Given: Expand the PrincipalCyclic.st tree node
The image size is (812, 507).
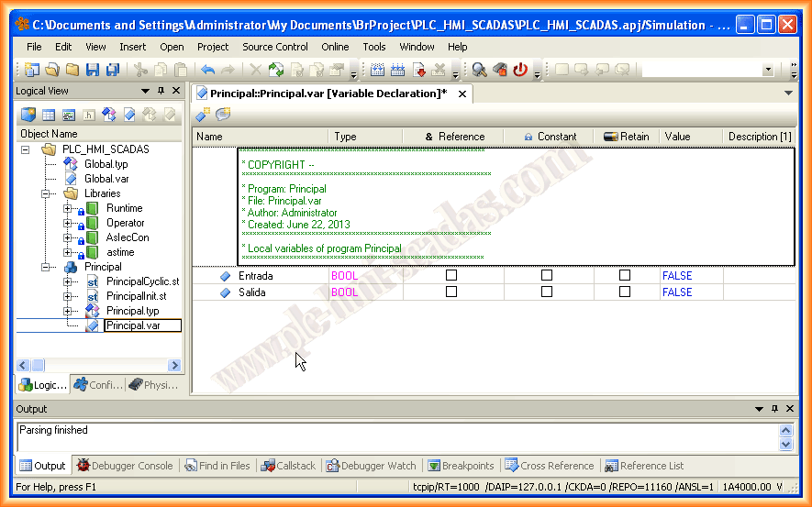Looking at the screenshot, I should coord(68,281).
